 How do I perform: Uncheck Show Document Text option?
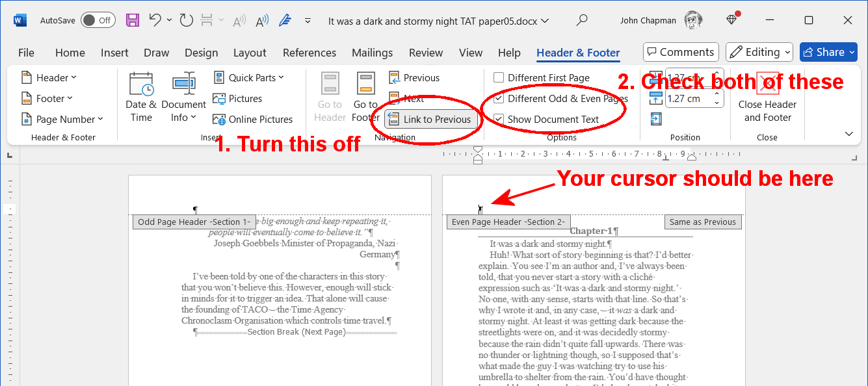coord(499,120)
